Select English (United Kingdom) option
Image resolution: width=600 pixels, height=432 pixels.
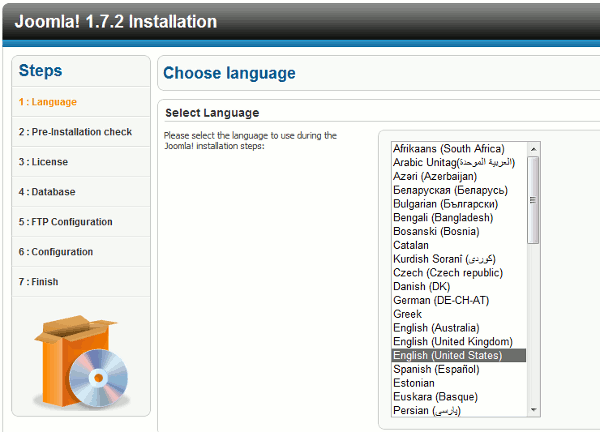click(x=452, y=342)
